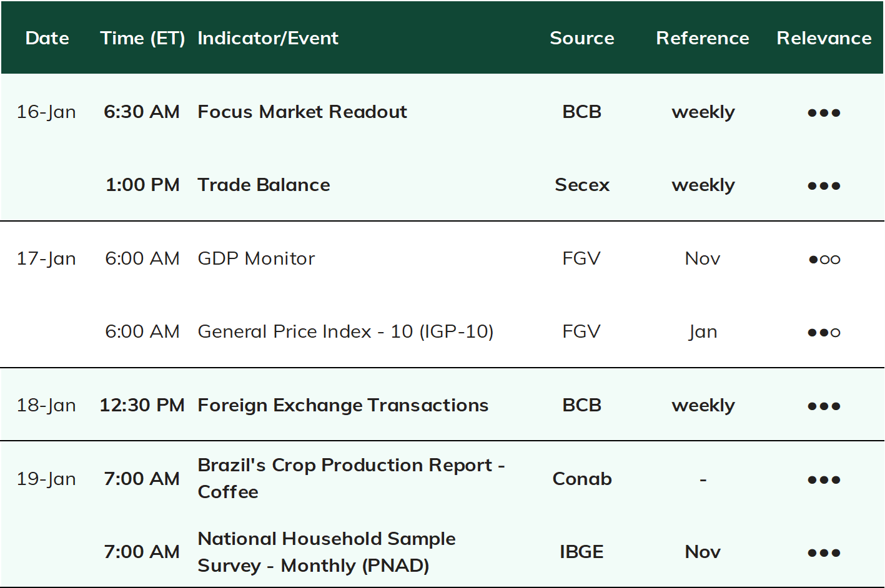Click the Reference column header
This screenshot has height=588, width=885.
click(x=703, y=38)
